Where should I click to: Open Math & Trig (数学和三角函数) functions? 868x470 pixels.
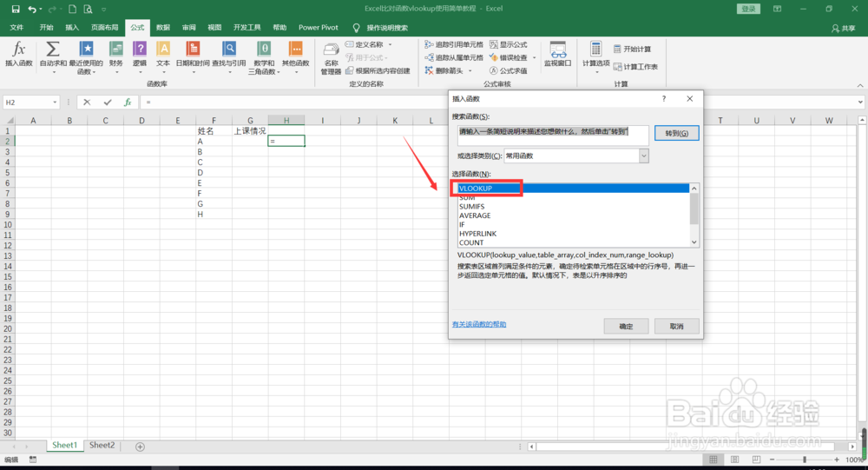tap(264, 57)
